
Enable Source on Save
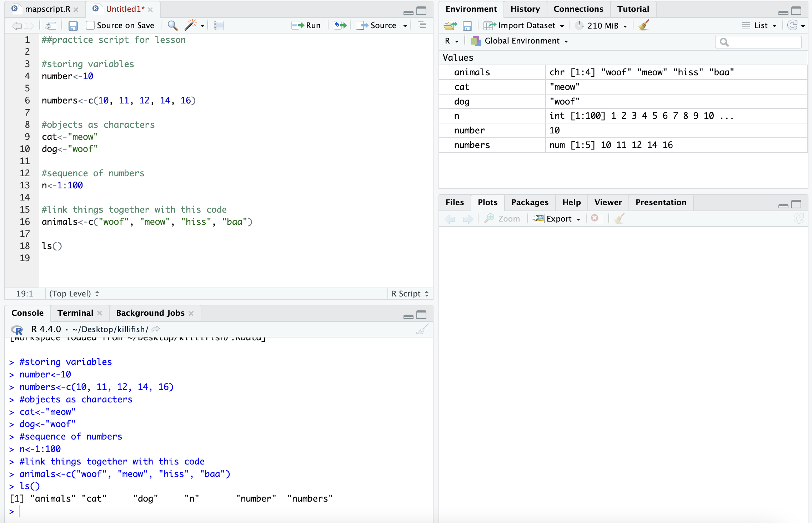coord(90,25)
